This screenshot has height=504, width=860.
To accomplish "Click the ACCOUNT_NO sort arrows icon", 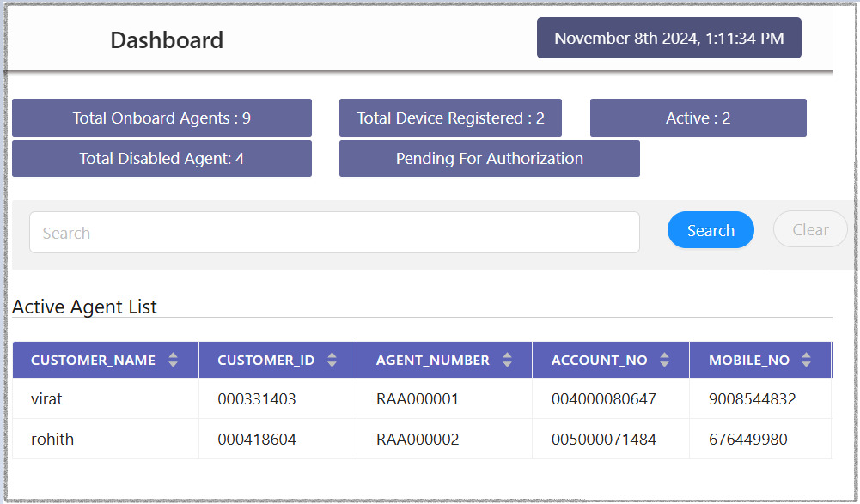I will 664,361.
